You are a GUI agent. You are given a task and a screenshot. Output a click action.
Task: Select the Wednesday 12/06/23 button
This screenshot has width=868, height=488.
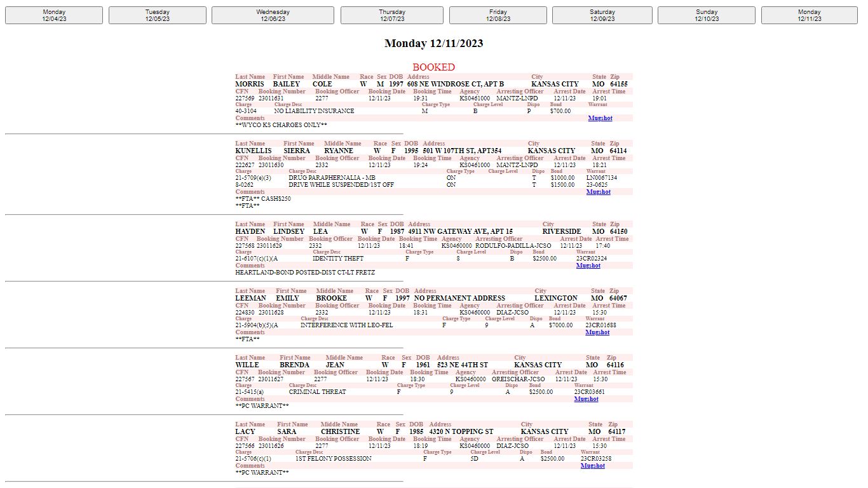tap(273, 15)
